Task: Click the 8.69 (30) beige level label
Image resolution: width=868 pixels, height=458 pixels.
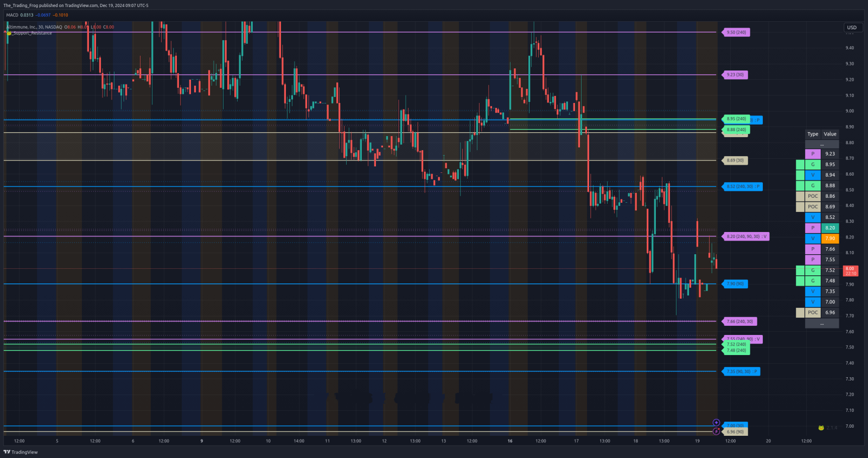Action: coord(735,160)
